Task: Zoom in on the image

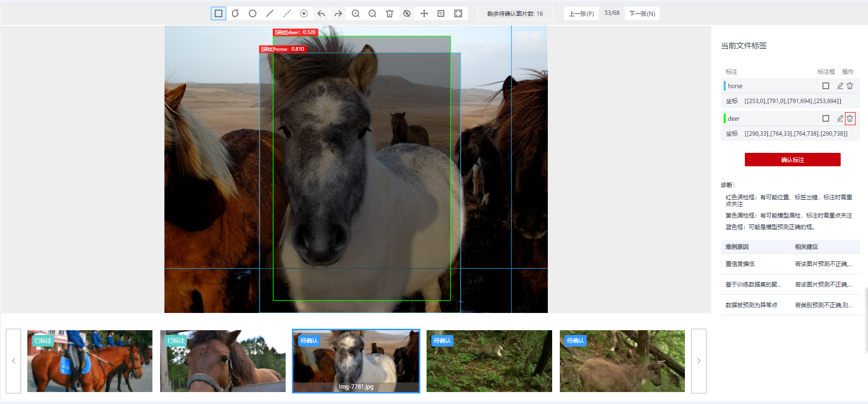Action: [356, 13]
